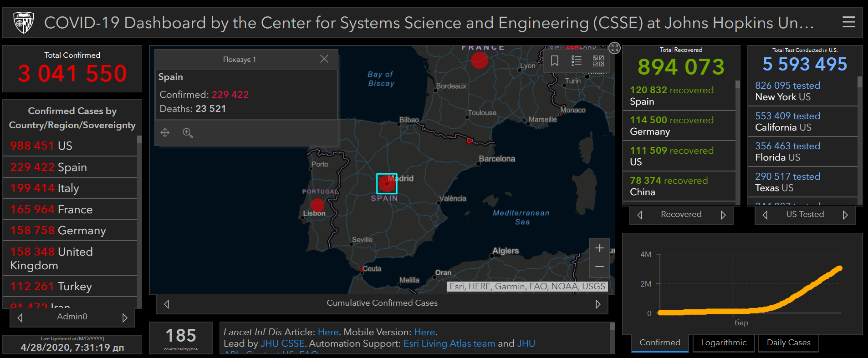Click 120 832 recovered Spain entry

[679, 96]
